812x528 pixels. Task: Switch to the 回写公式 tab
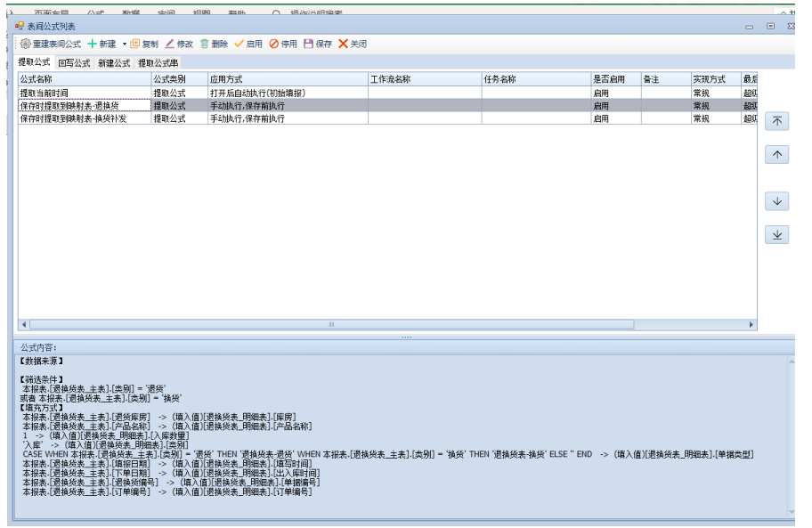[x=74, y=63]
